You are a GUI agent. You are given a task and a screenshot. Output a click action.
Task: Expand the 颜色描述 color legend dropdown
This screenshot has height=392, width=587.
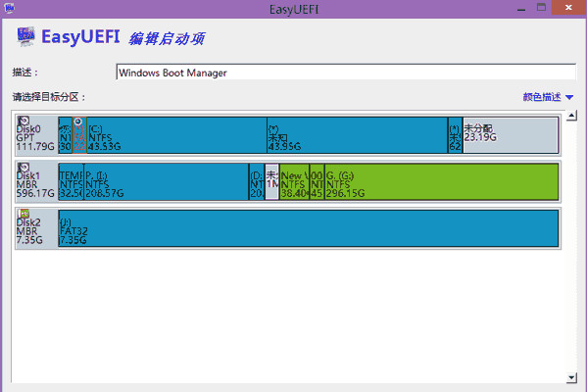(569, 97)
